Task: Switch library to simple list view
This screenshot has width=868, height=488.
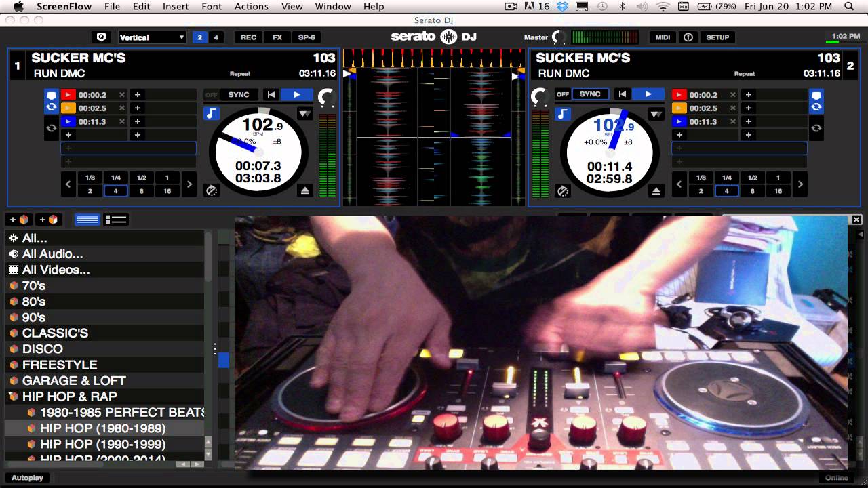Action: (x=87, y=220)
